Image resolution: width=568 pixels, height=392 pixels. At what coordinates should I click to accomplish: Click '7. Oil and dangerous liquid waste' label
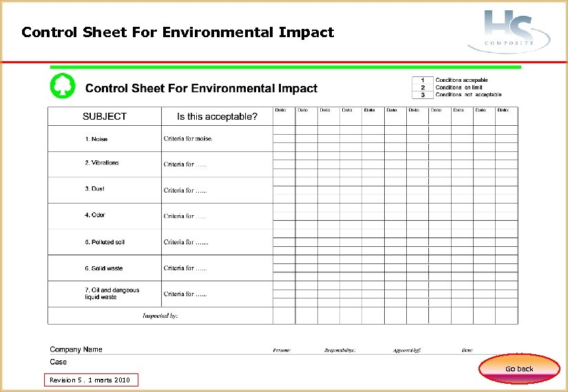[112, 294]
